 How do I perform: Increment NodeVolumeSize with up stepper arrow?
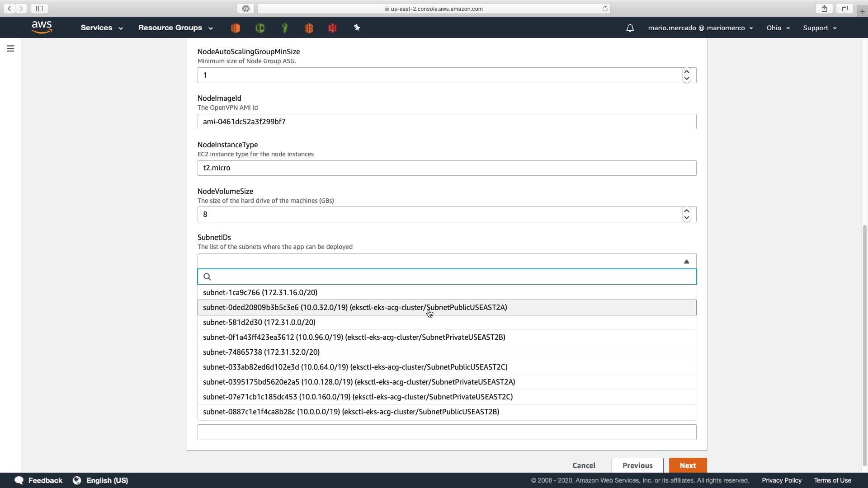[x=686, y=211]
